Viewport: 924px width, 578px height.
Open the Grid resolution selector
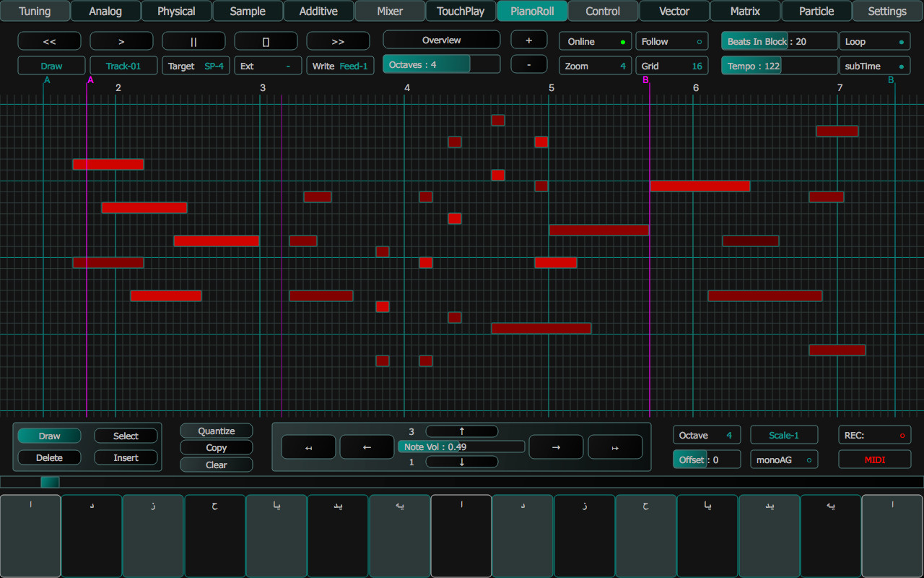671,66
